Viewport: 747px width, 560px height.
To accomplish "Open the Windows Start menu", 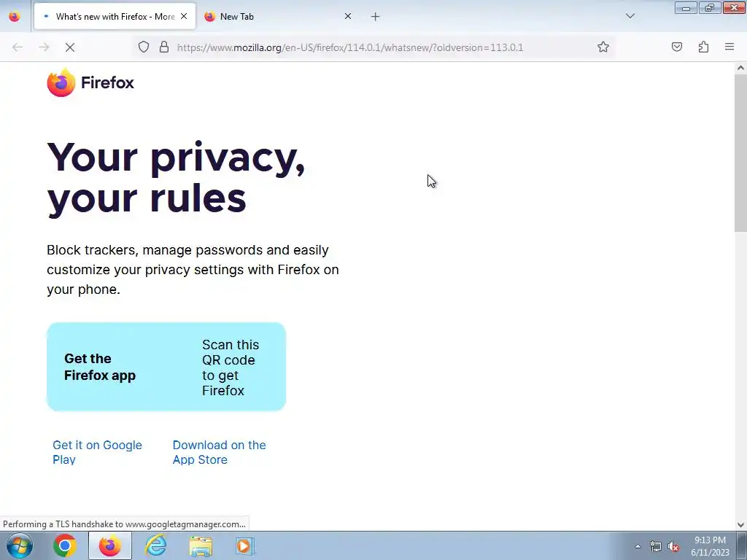I will click(20, 545).
